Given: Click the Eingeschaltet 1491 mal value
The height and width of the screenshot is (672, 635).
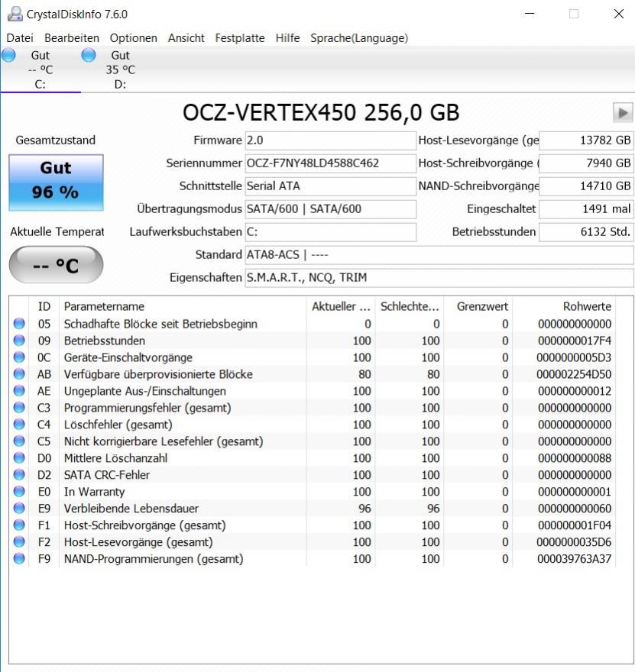Looking at the screenshot, I should [586, 209].
